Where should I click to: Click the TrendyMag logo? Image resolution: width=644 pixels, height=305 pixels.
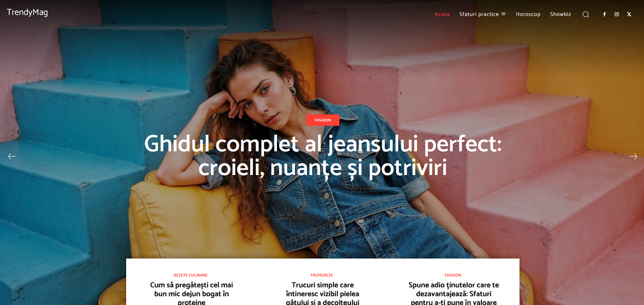pyautogui.click(x=27, y=12)
